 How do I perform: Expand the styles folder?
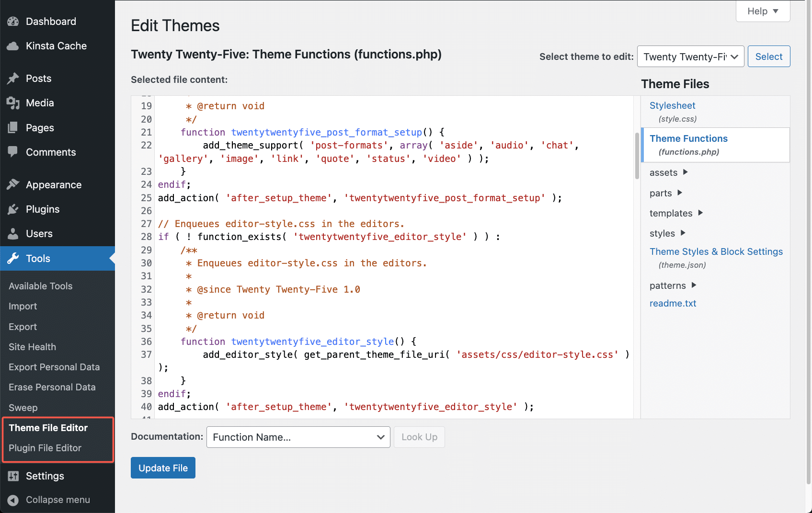pos(668,233)
